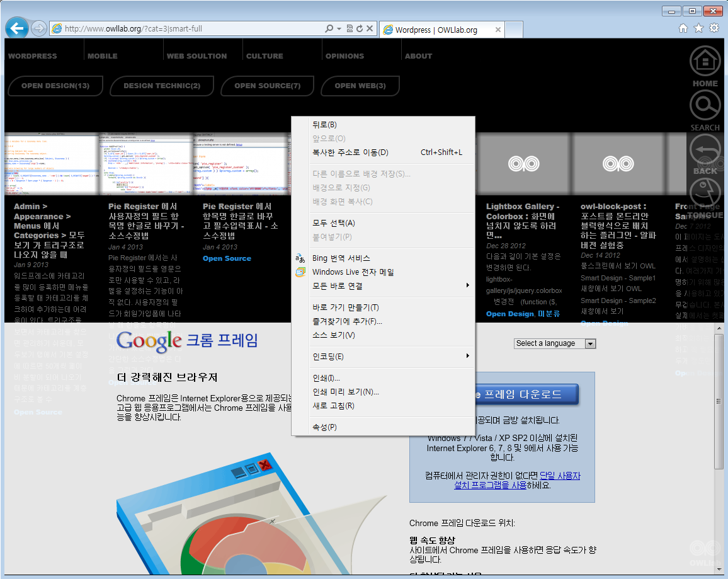Click the round HOME icon on website sidebar
Viewport: 728px width, 579px height.
click(705, 61)
